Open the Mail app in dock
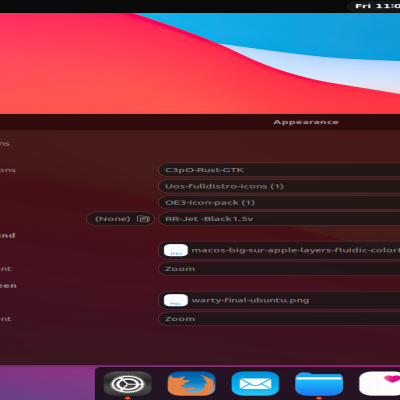400x400 pixels. pyautogui.click(x=255, y=384)
